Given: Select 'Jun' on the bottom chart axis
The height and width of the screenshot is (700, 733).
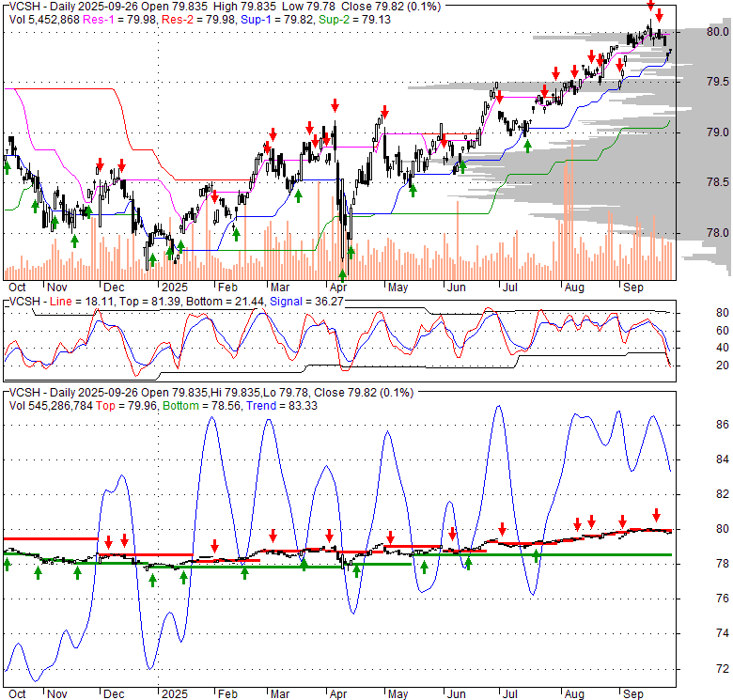Looking at the screenshot, I should (x=457, y=694).
